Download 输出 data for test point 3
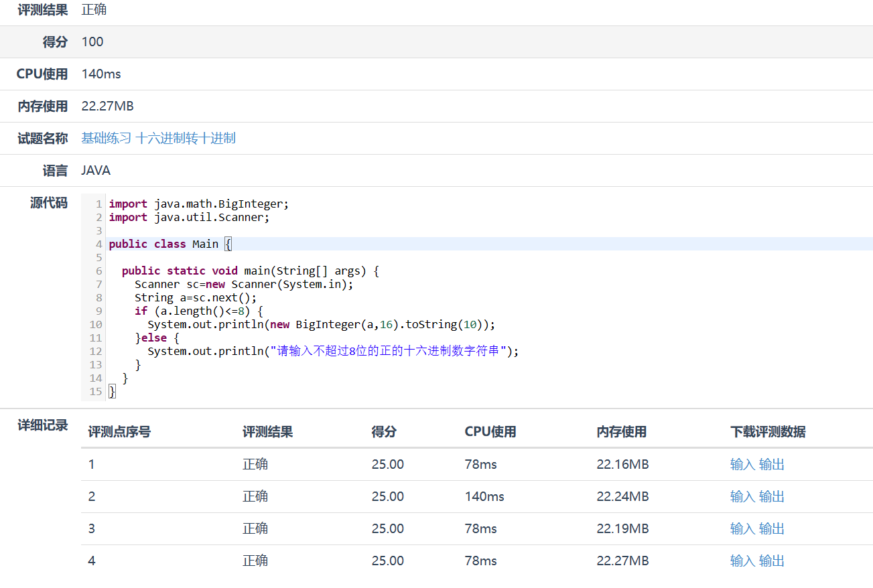 point(771,529)
